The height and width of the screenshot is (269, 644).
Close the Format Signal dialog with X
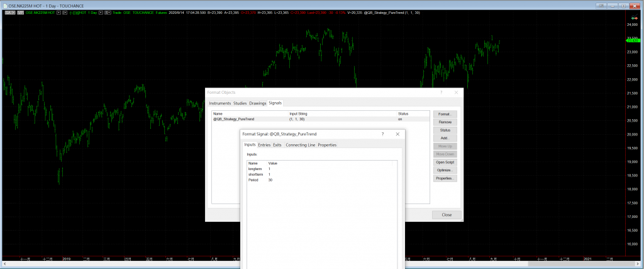pos(397,134)
